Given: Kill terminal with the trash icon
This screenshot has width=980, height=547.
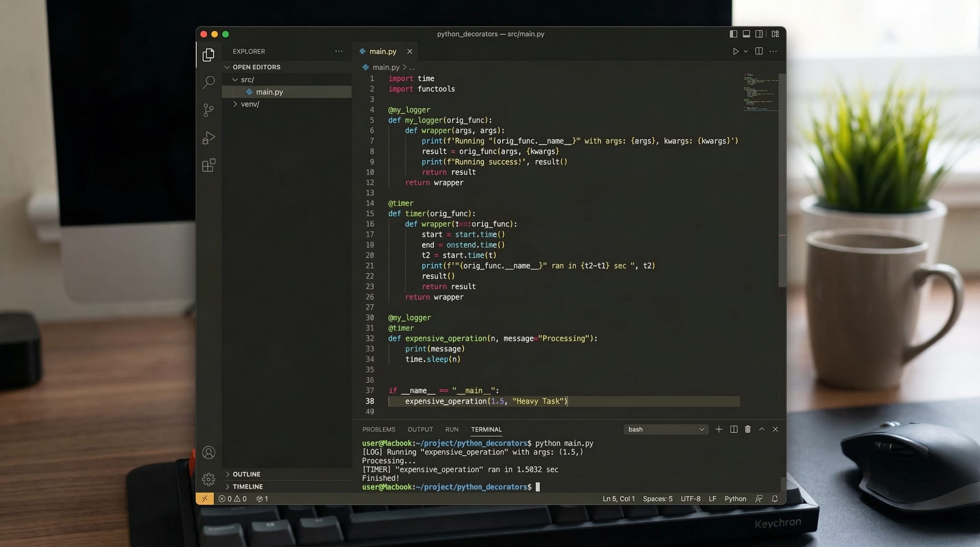Looking at the screenshot, I should [748, 429].
